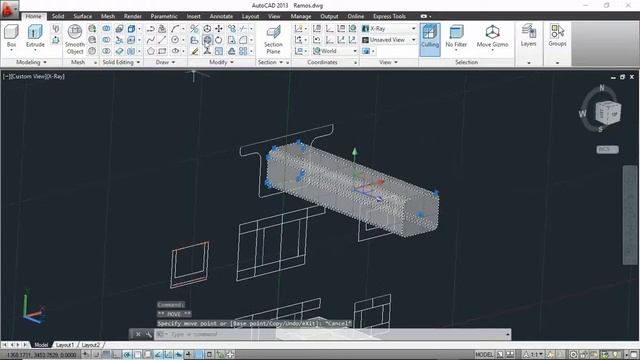
Task: Switch to the Layout2 tab
Action: (x=91, y=345)
